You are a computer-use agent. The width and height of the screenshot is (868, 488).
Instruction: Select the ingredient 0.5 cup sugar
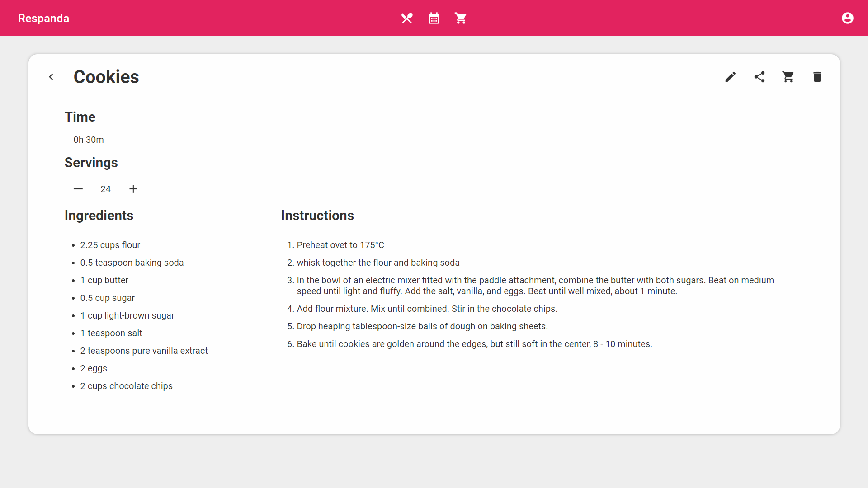[108, 298]
